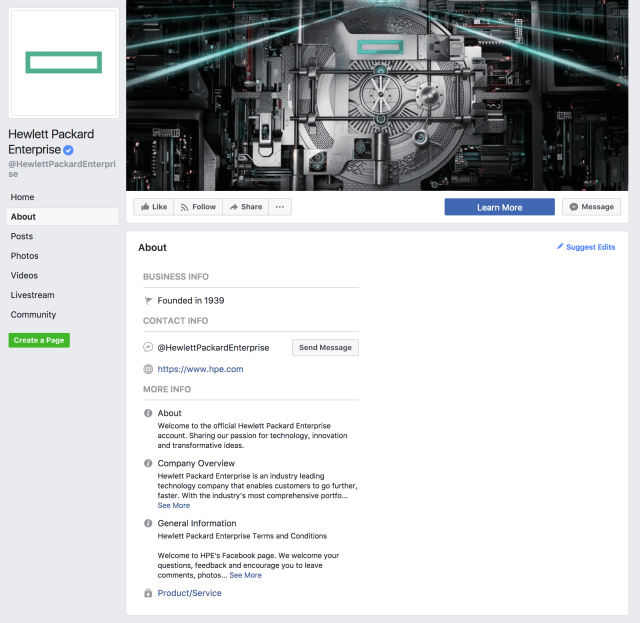The image size is (640, 623).
Task: Like the page with the thumbs-up button
Action: (x=154, y=207)
